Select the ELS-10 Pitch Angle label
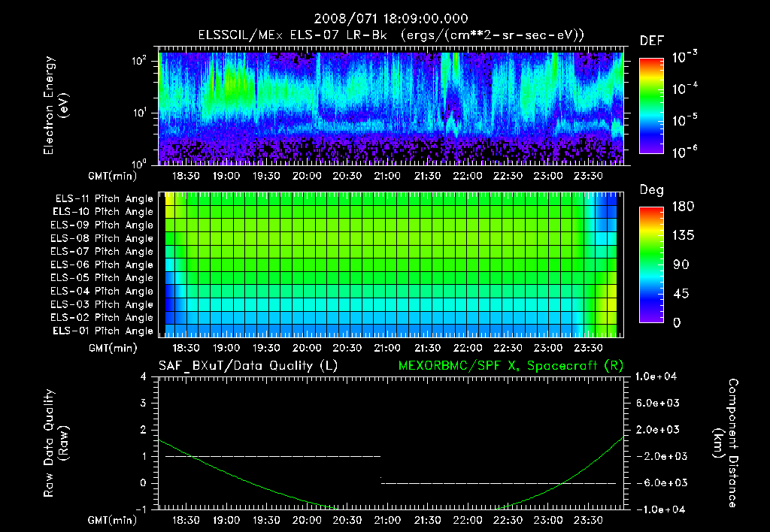 point(103,212)
